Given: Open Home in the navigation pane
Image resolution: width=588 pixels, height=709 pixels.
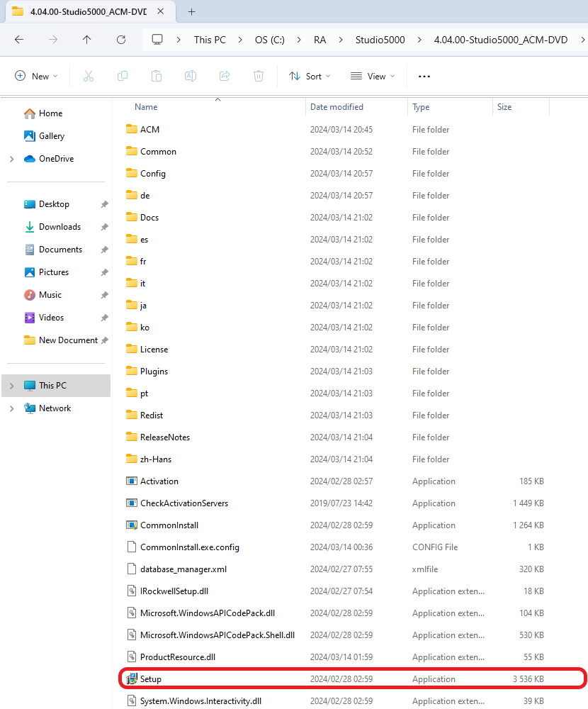Looking at the screenshot, I should pyautogui.click(x=50, y=113).
